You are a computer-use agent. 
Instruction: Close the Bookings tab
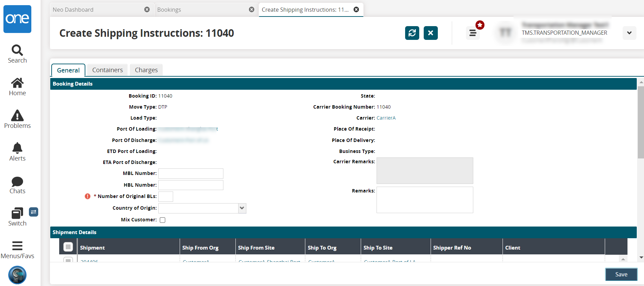pyautogui.click(x=252, y=10)
